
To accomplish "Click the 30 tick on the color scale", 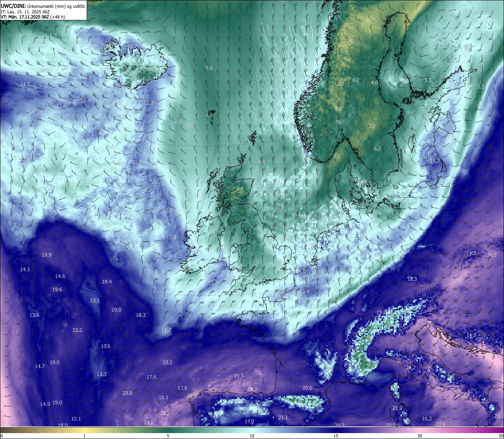I will click(x=420, y=436).
